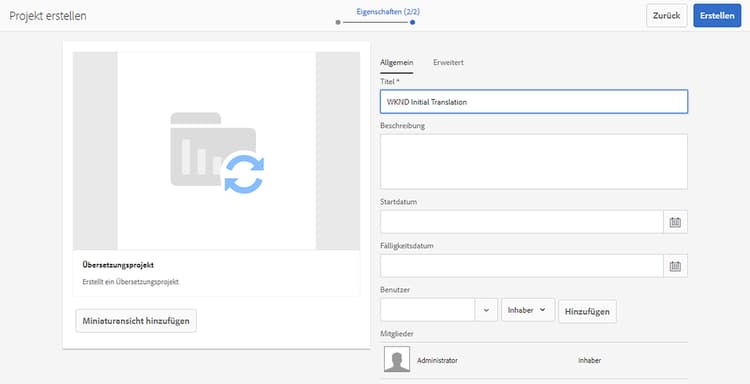Image resolution: width=750 pixels, height=384 pixels.
Task: Switch to the Erweitert tab
Action: click(448, 63)
